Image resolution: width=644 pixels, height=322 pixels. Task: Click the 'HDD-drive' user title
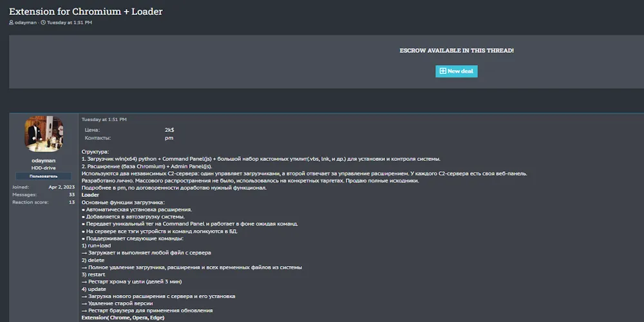[x=44, y=168]
